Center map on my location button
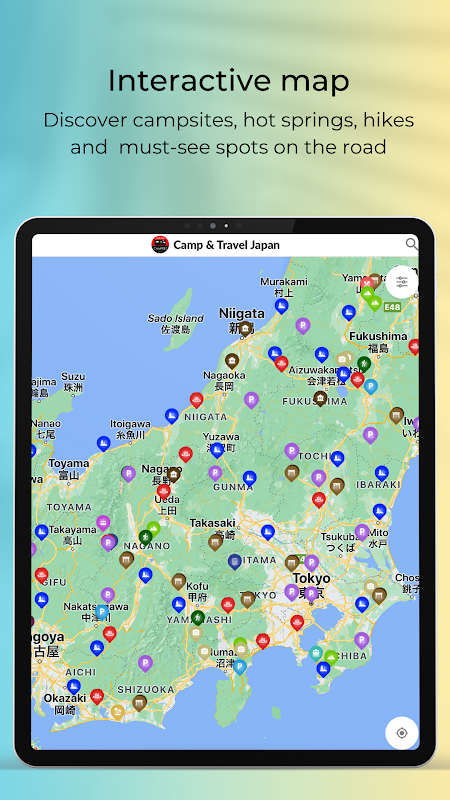Viewport: 450px width, 800px height. click(x=402, y=733)
